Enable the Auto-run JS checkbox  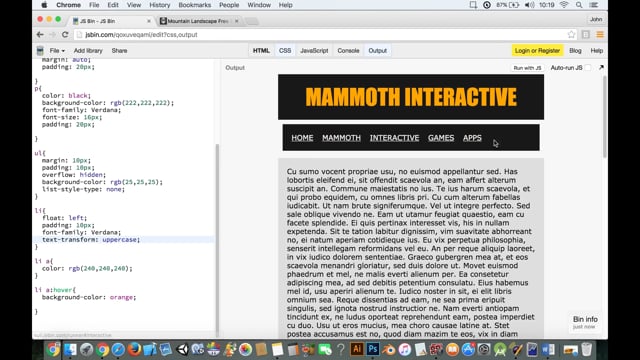[x=588, y=68]
